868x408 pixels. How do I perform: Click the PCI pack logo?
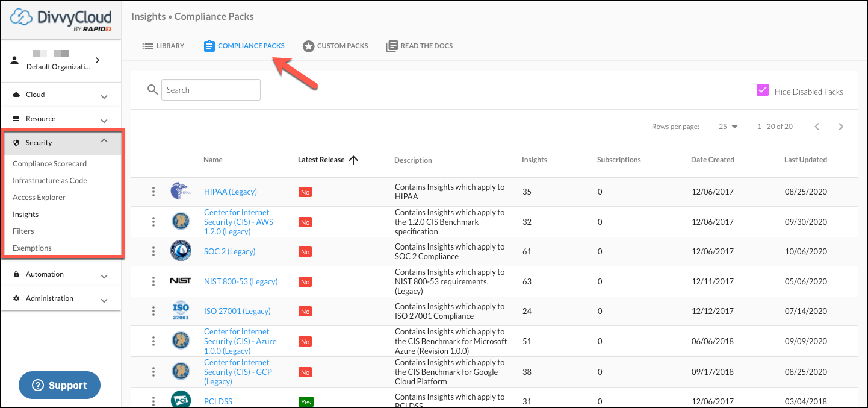click(x=181, y=400)
